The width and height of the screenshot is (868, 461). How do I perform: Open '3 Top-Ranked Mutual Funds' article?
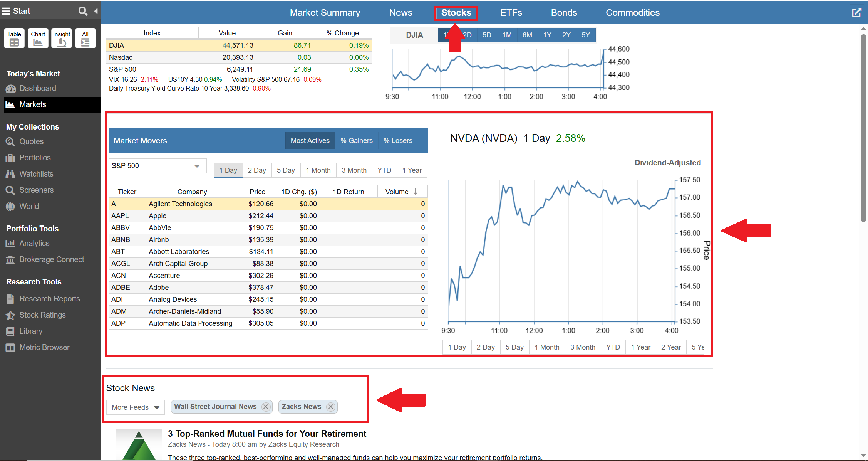(267, 434)
